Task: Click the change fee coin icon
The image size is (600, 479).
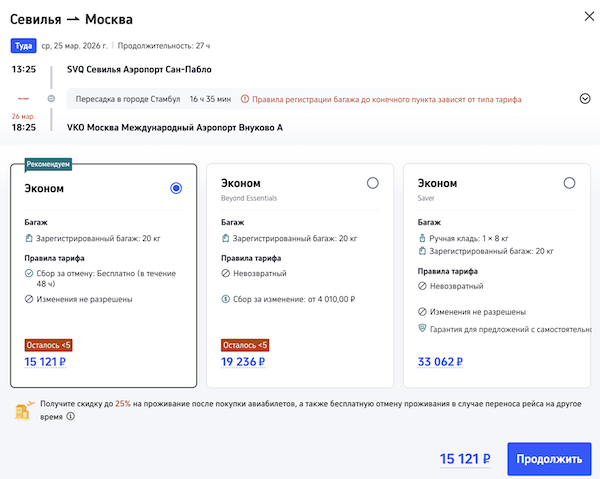Action: (x=227, y=298)
